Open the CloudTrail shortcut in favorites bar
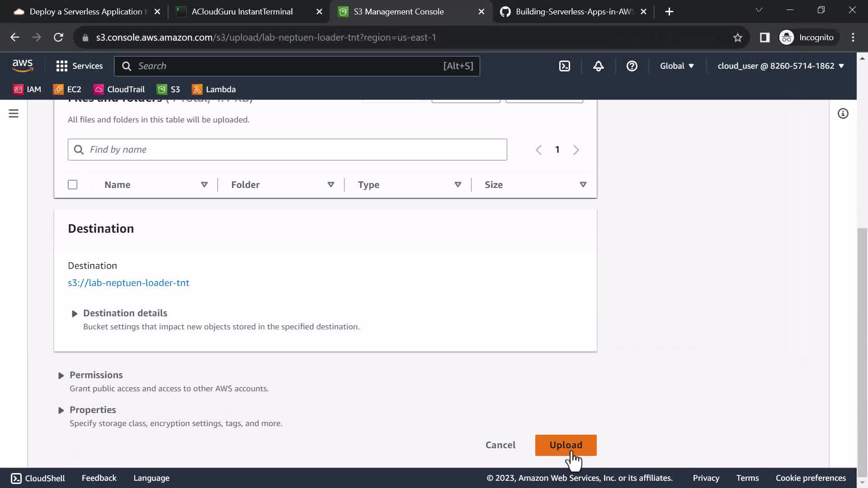The height and width of the screenshot is (488, 868). (x=119, y=89)
